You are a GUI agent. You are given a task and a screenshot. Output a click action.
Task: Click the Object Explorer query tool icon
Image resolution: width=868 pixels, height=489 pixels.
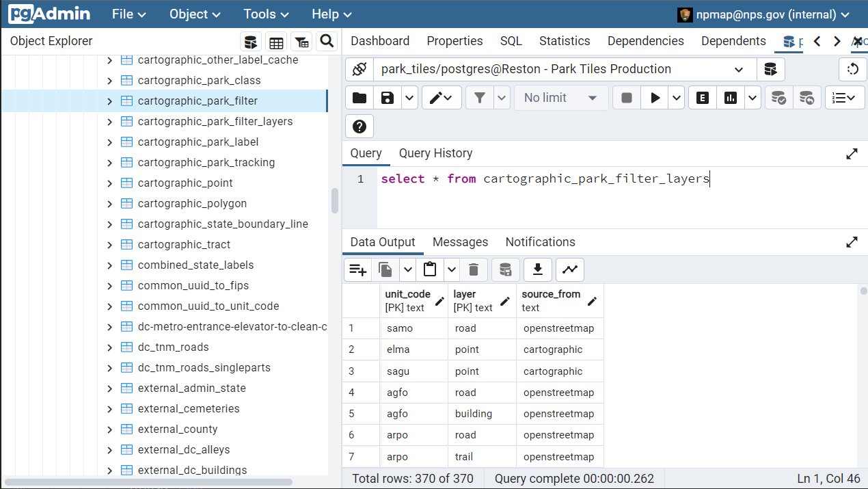(251, 42)
